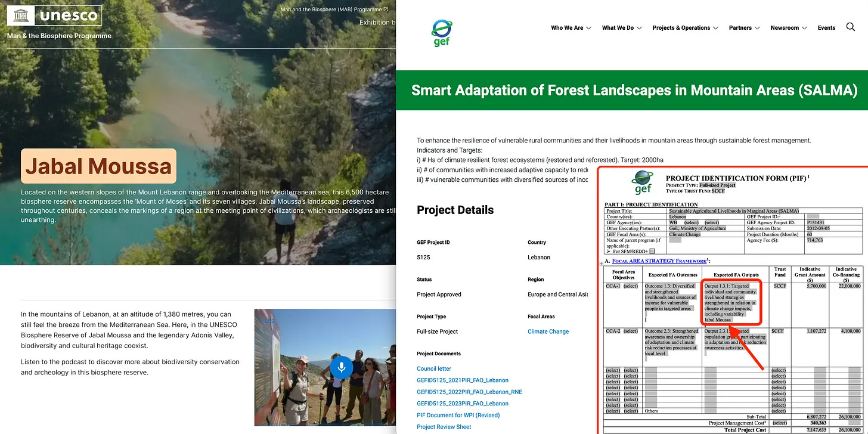The height and width of the screenshot is (434, 868).
Task: Click the SALMA green page heading
Action: [634, 91]
